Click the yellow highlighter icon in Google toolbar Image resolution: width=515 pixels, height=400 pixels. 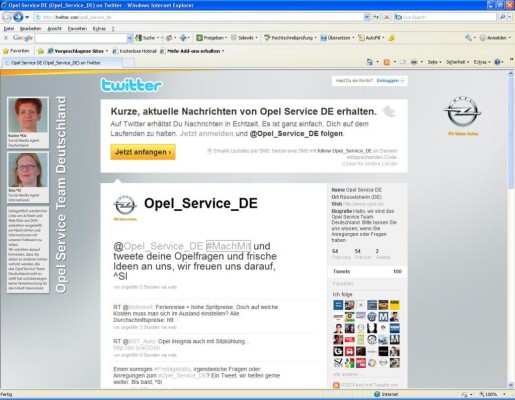[391, 38]
